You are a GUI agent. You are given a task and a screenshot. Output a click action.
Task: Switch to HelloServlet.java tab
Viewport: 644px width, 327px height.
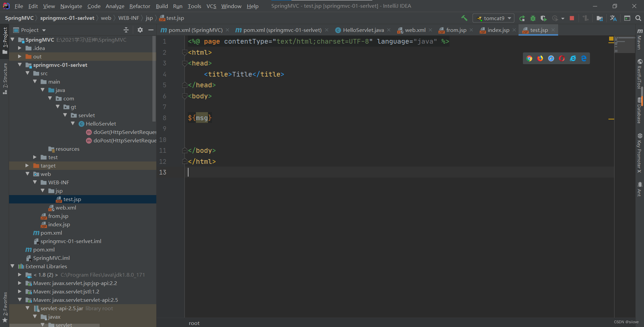363,30
